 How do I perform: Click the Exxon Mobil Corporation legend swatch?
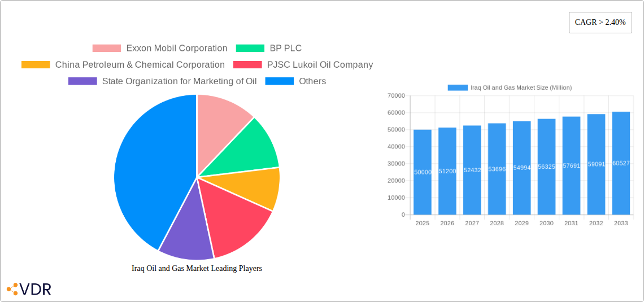107,48
